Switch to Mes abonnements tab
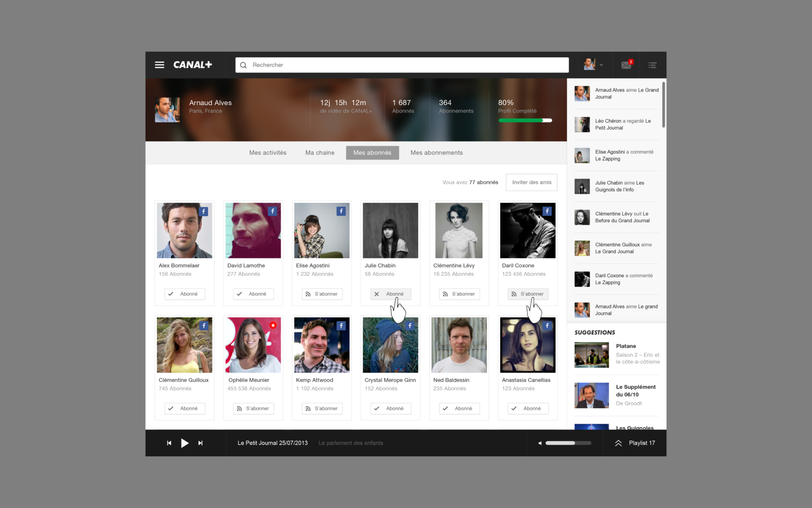Image resolution: width=812 pixels, height=508 pixels. click(x=436, y=153)
